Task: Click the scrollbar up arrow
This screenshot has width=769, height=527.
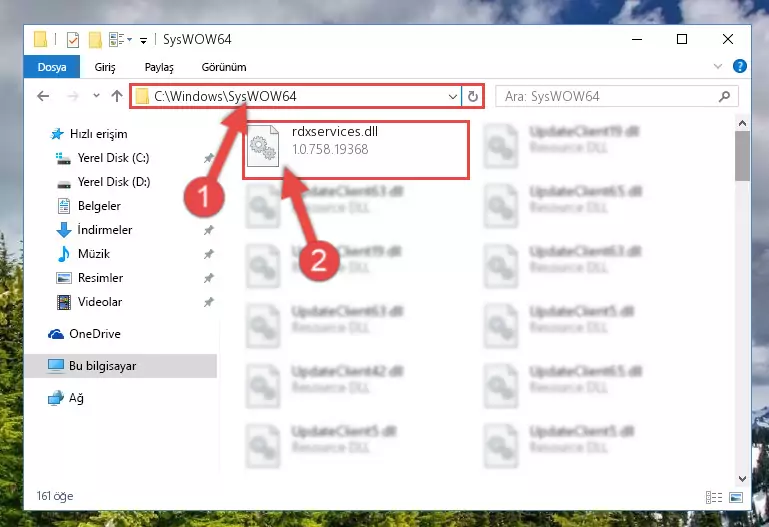Action: coord(742,124)
